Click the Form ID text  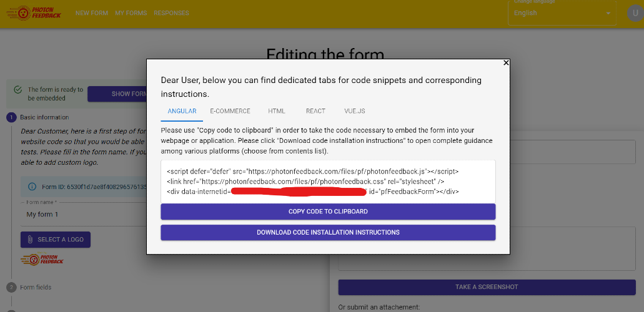[94, 187]
